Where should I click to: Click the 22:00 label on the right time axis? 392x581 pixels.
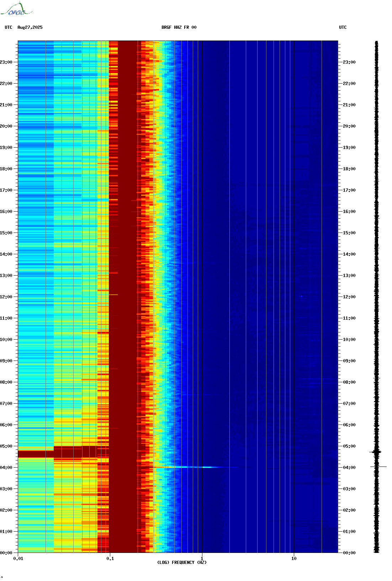(x=349, y=84)
